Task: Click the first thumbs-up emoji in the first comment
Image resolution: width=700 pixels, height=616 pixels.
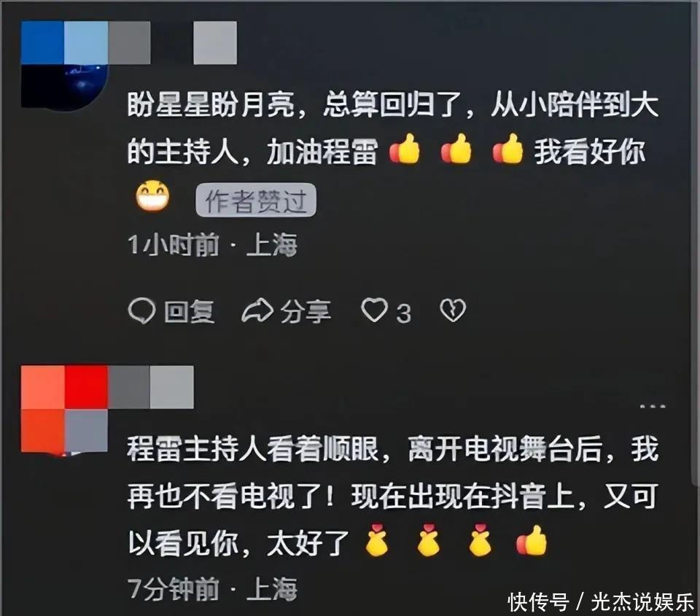Action: (405, 149)
